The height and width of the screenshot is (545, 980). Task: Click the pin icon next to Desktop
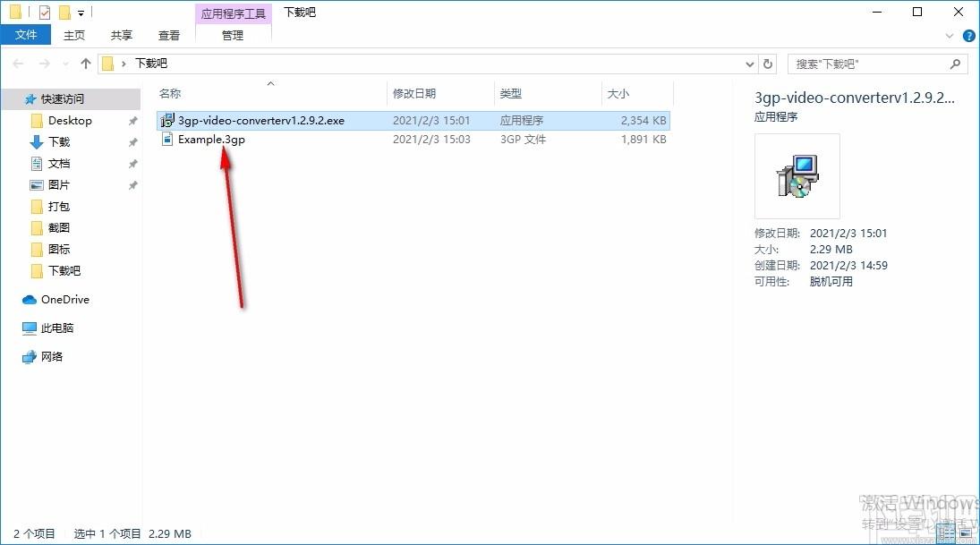click(132, 121)
